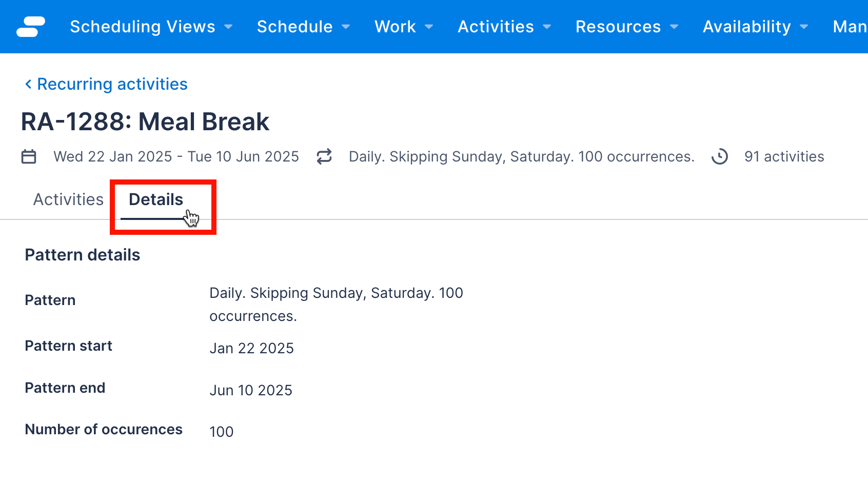
Task: Switch to the Activities tab
Action: [68, 199]
